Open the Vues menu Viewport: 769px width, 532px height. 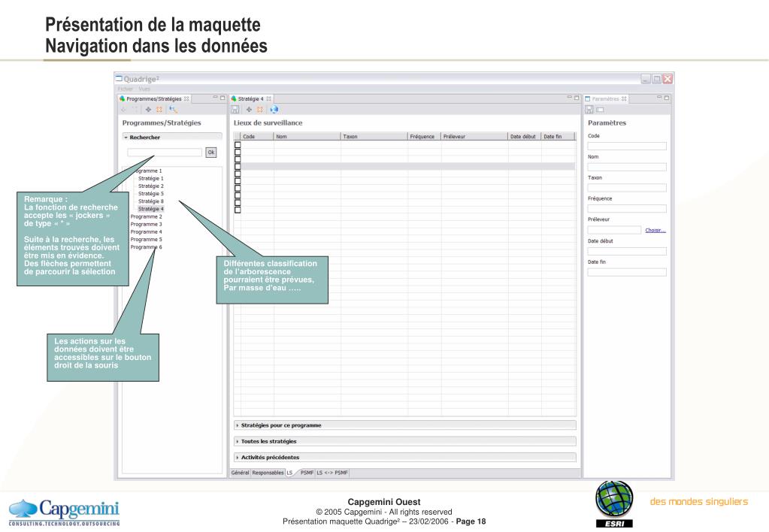tap(144, 89)
